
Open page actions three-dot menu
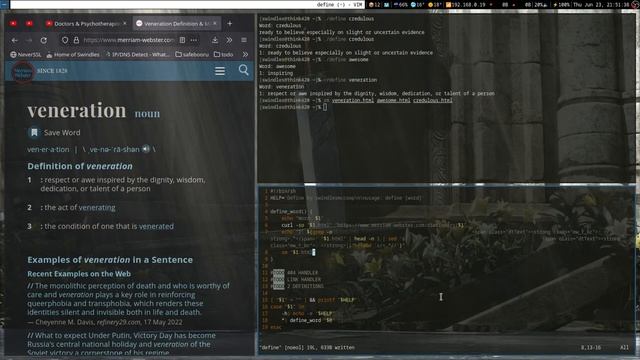coord(194,40)
